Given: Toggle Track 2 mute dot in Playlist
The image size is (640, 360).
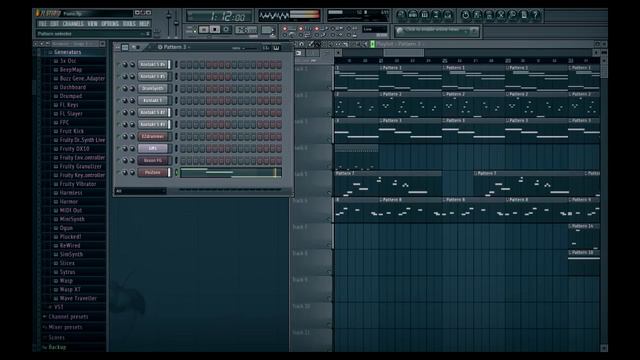Looking at the screenshot, I should click(329, 114).
